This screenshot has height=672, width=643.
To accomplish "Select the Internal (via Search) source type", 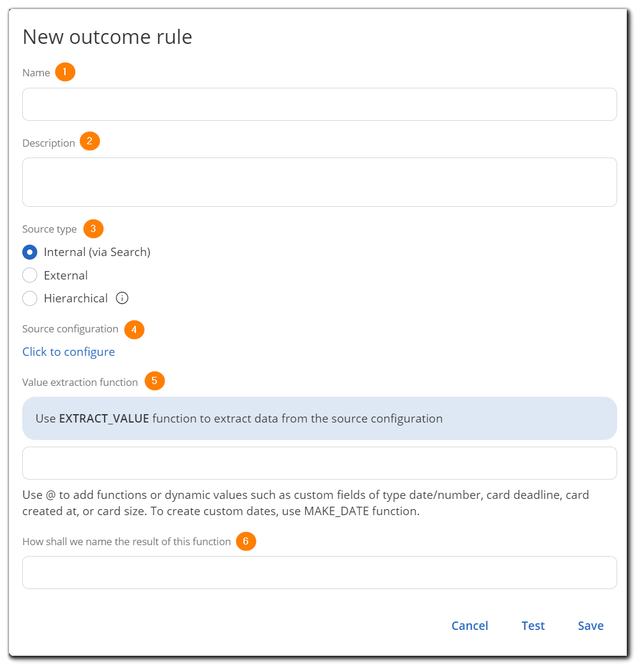I will (29, 252).
